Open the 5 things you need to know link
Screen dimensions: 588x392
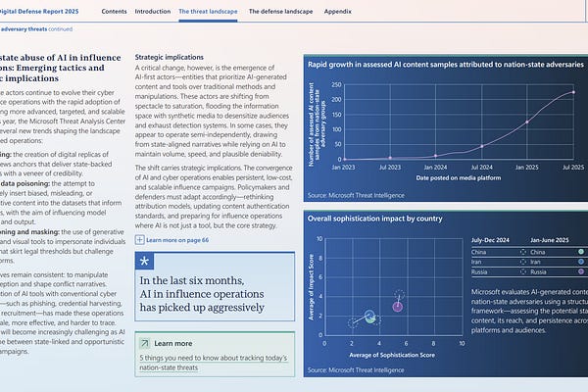[x=214, y=363]
